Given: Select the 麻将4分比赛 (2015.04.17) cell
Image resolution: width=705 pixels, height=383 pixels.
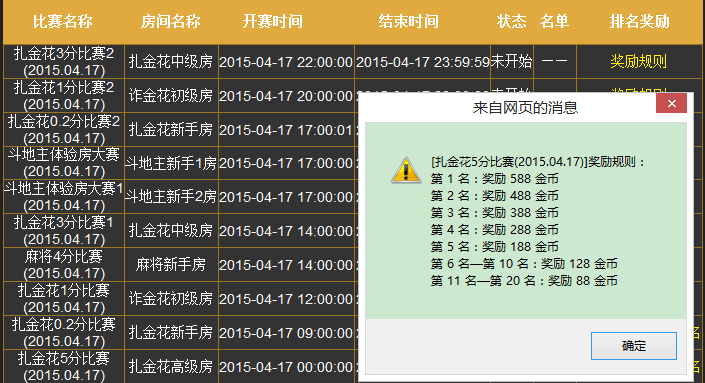Looking at the screenshot, I should coord(64,264).
